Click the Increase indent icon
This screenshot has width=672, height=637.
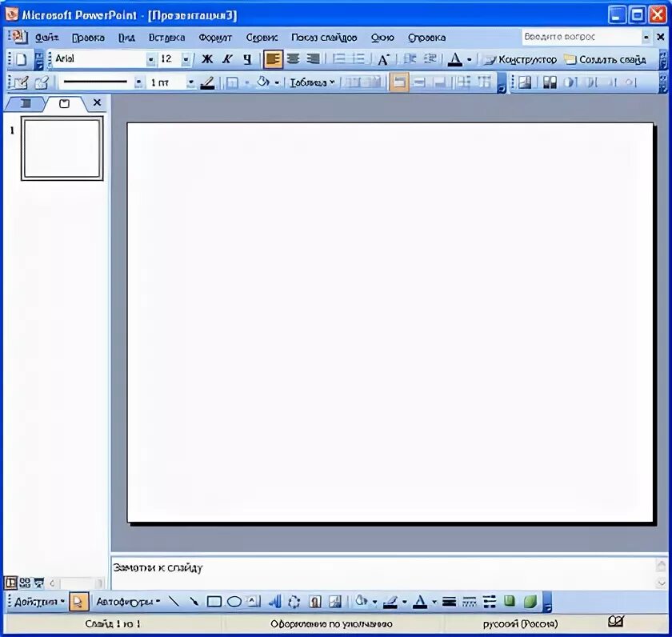click(430, 59)
